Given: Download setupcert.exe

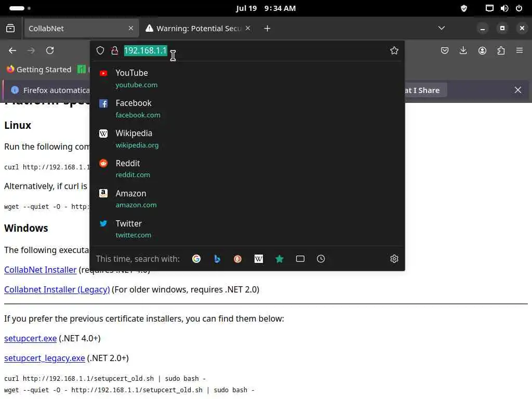Looking at the screenshot, I should tap(31, 338).
